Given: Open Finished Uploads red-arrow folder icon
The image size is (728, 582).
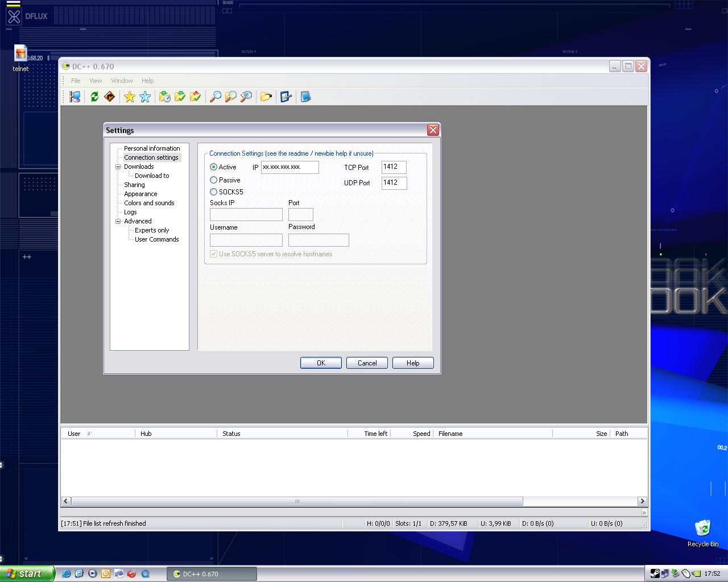Looking at the screenshot, I should click(196, 97).
